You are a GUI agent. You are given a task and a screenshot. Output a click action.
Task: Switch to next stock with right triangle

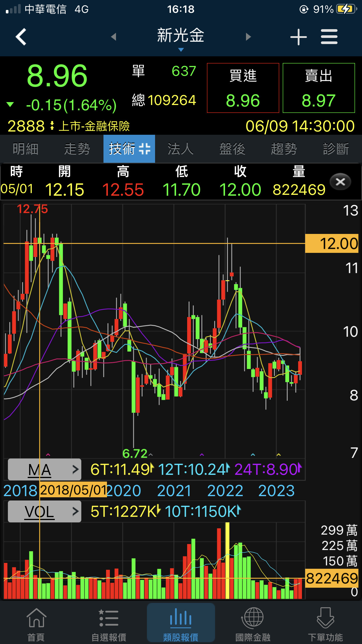tap(248, 37)
